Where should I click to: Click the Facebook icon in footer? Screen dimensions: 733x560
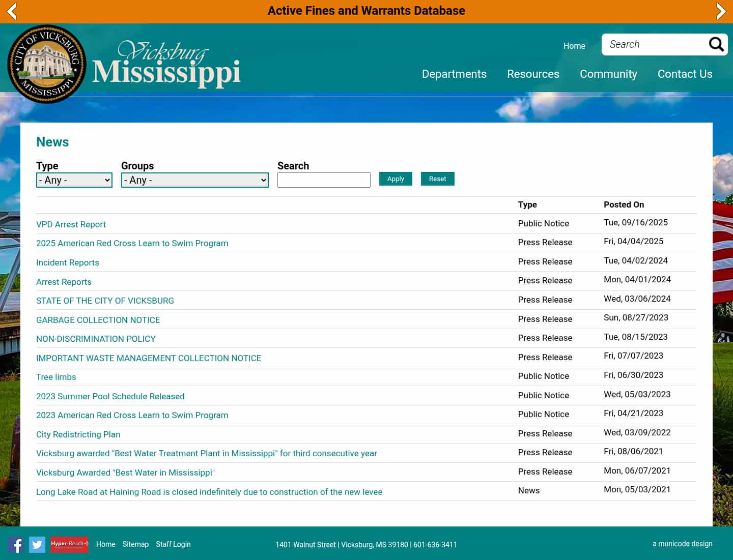(16, 545)
